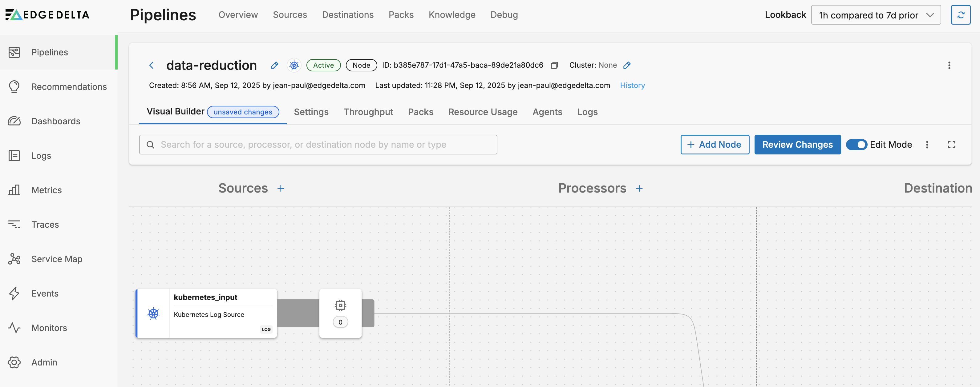Open the Lookback time range dropdown
Image resolution: width=980 pixels, height=387 pixels.
[876, 15]
